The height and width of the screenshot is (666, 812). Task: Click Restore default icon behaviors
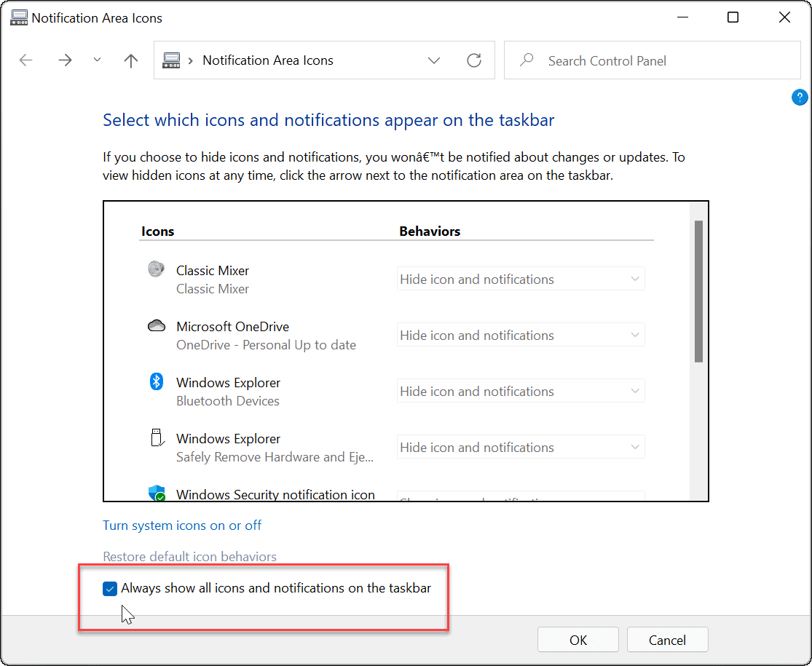click(189, 557)
